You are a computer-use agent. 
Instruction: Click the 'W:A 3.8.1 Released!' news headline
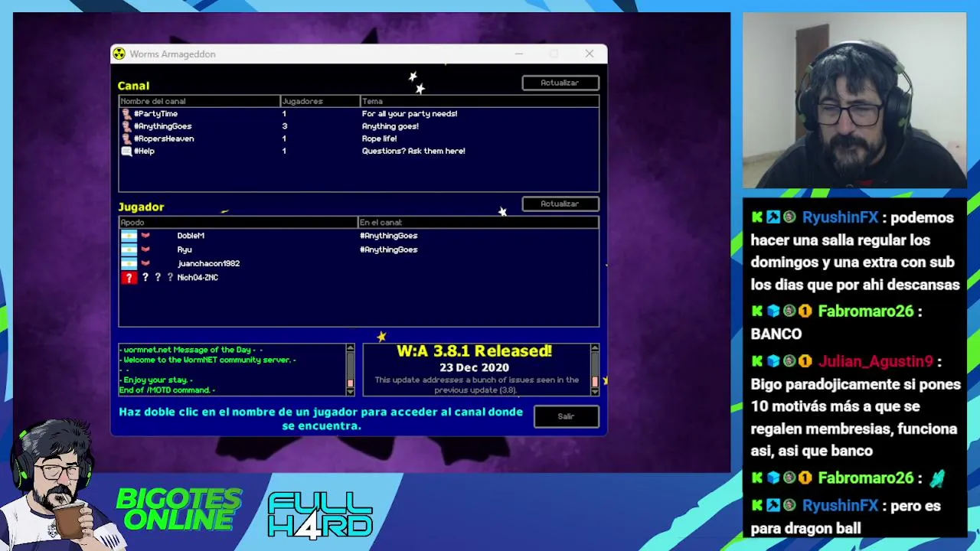click(x=475, y=351)
